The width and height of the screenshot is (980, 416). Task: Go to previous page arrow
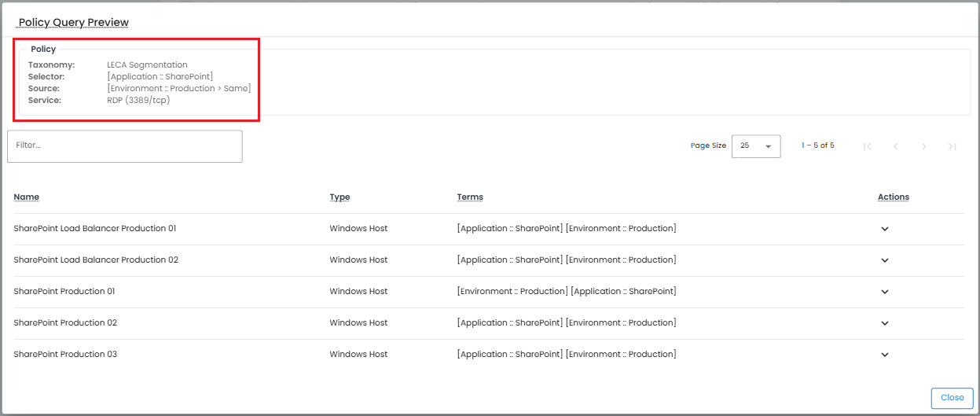(x=896, y=146)
